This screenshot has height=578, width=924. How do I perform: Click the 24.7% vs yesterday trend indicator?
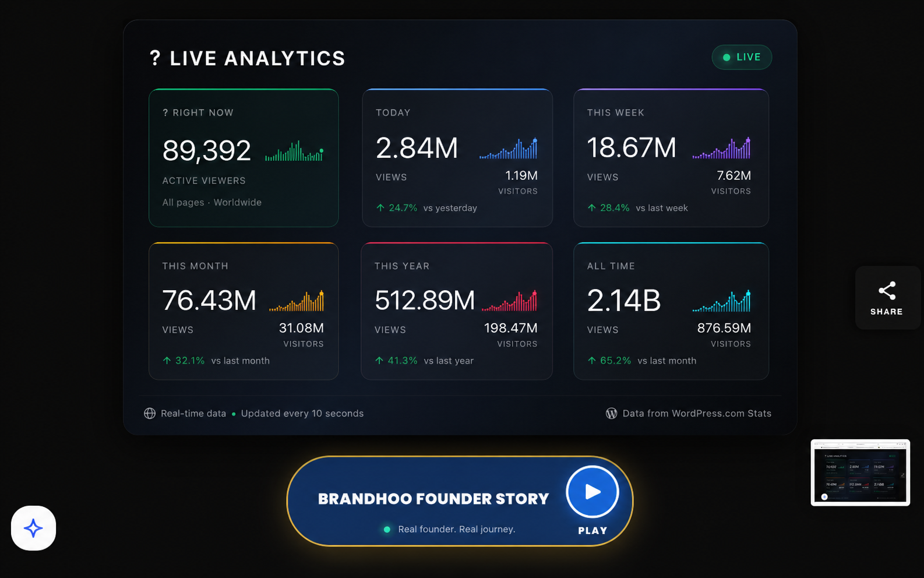click(x=426, y=208)
